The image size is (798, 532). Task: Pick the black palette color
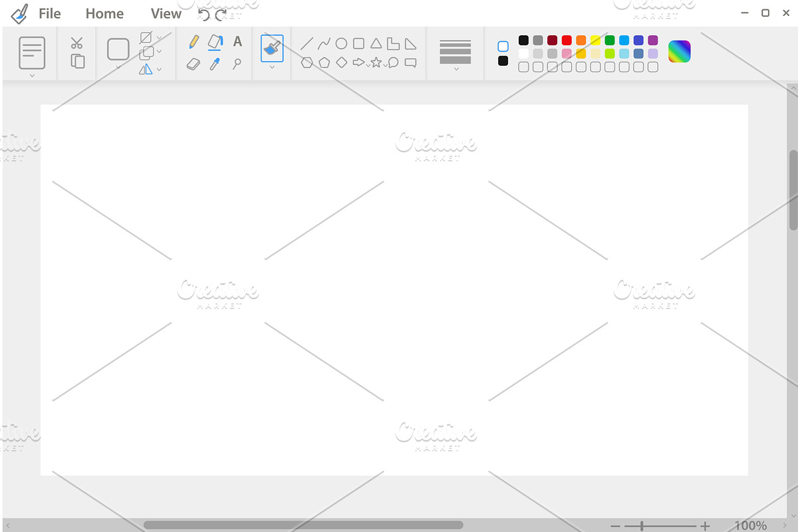tap(523, 41)
